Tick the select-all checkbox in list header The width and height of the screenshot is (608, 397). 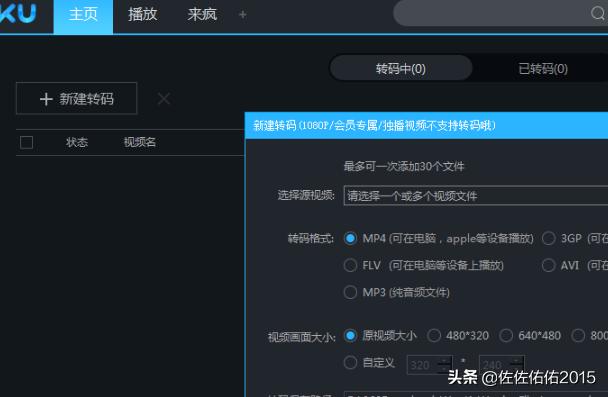pyautogui.click(x=26, y=142)
